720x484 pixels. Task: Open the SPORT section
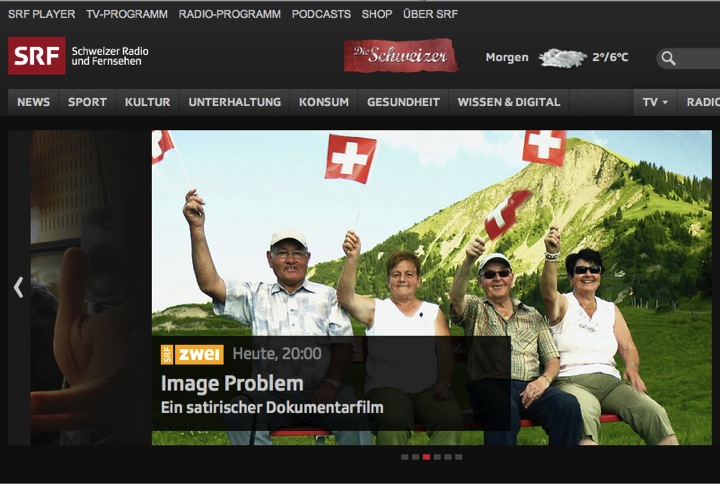coord(87,102)
